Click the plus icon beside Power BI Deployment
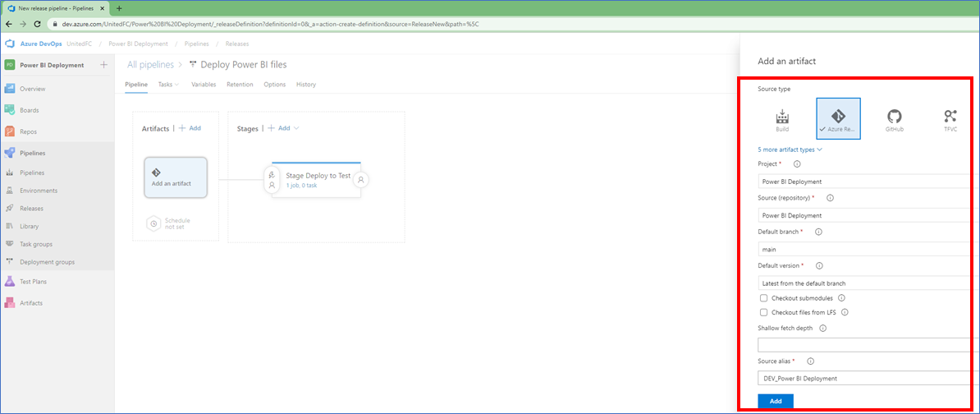 click(x=103, y=65)
